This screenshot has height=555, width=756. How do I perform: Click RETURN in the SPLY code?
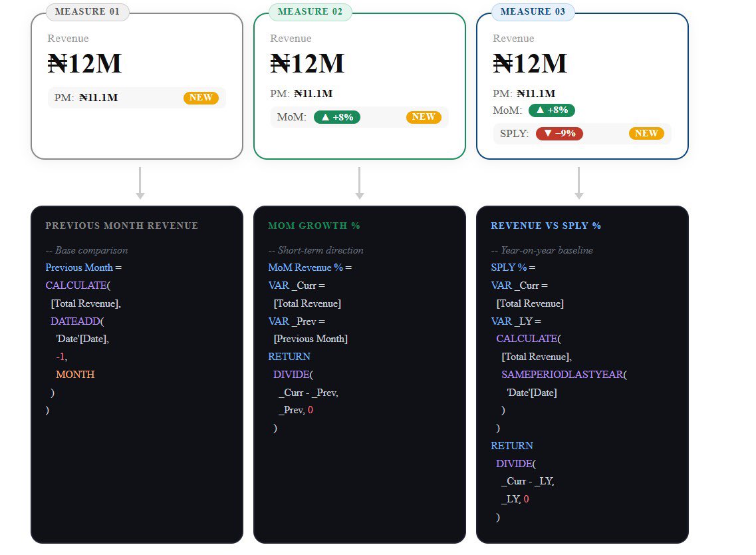[x=512, y=445]
